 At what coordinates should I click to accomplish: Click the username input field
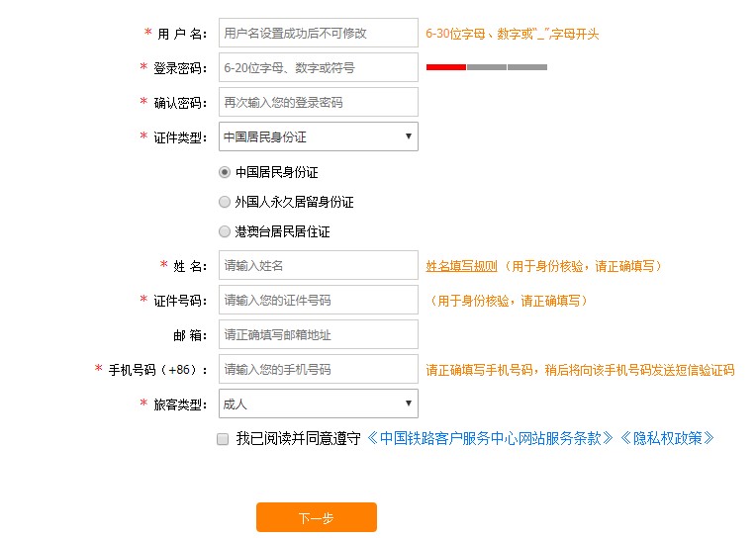pos(318,33)
